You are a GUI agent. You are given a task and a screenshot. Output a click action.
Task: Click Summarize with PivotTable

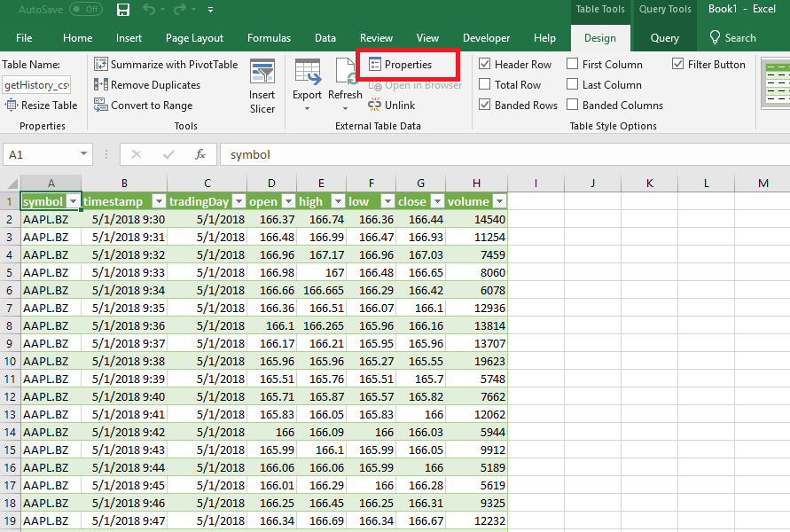[166, 65]
